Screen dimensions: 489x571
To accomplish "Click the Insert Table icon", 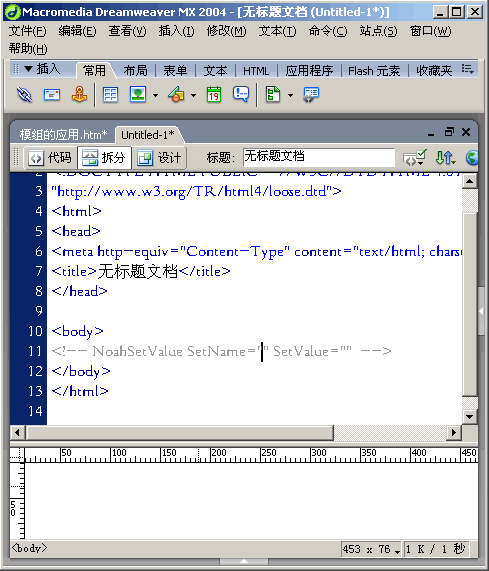I will (x=110, y=95).
